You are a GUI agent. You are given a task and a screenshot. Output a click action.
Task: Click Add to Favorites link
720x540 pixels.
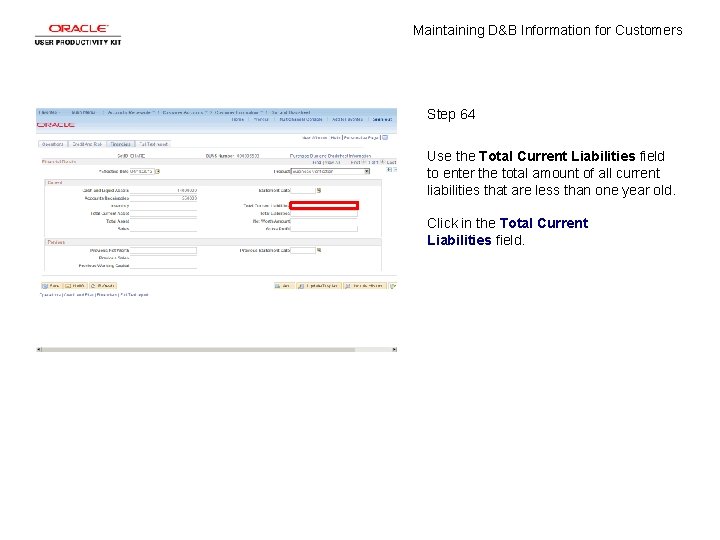[x=348, y=119]
